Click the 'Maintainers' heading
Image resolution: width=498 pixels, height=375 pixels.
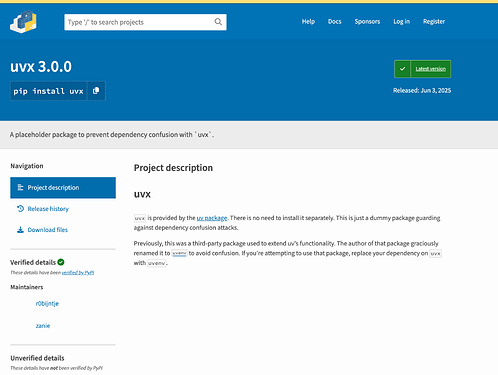coord(27,287)
